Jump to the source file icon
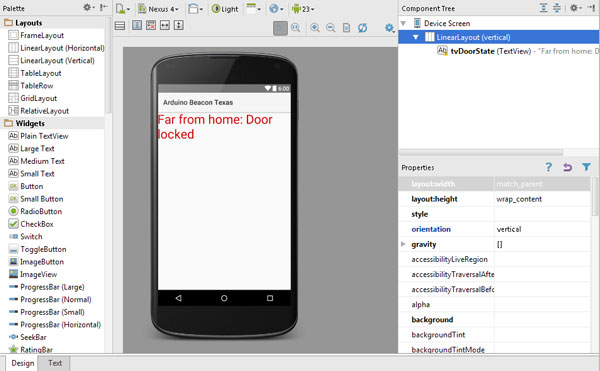The width and height of the screenshot is (600, 371). pos(346,28)
